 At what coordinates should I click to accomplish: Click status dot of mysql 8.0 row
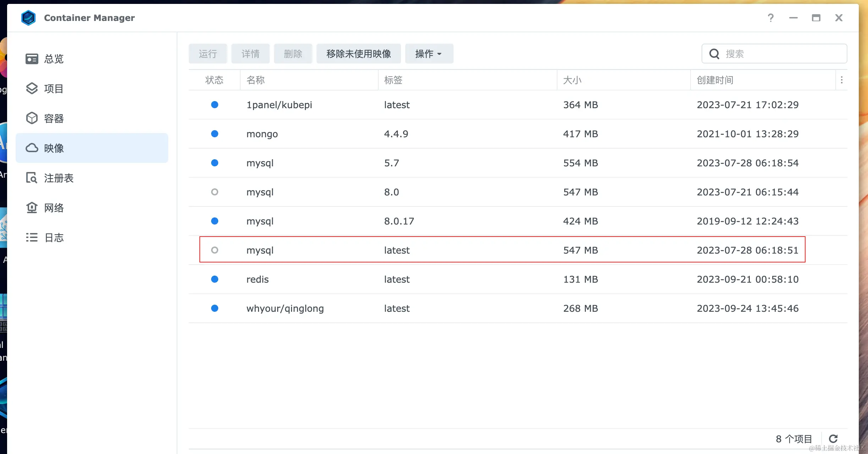pos(214,192)
